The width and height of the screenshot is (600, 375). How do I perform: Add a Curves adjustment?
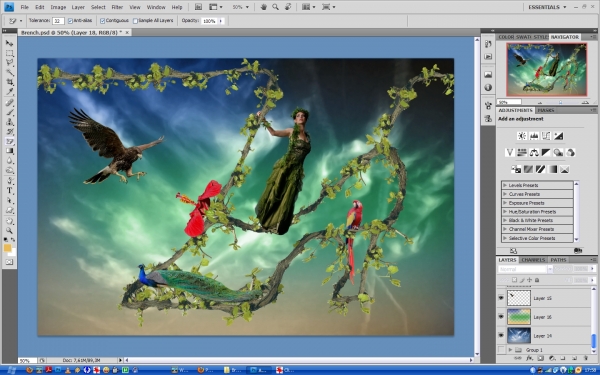pos(546,136)
